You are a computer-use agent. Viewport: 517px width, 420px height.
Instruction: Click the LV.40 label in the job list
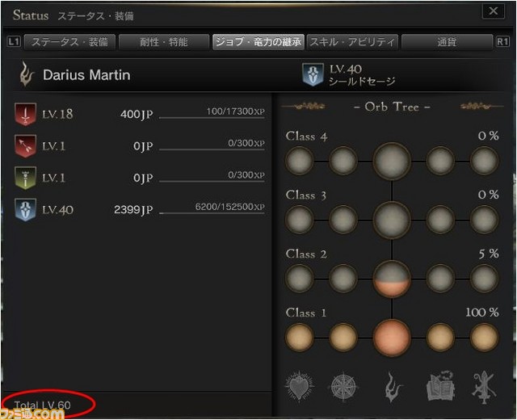pos(57,210)
